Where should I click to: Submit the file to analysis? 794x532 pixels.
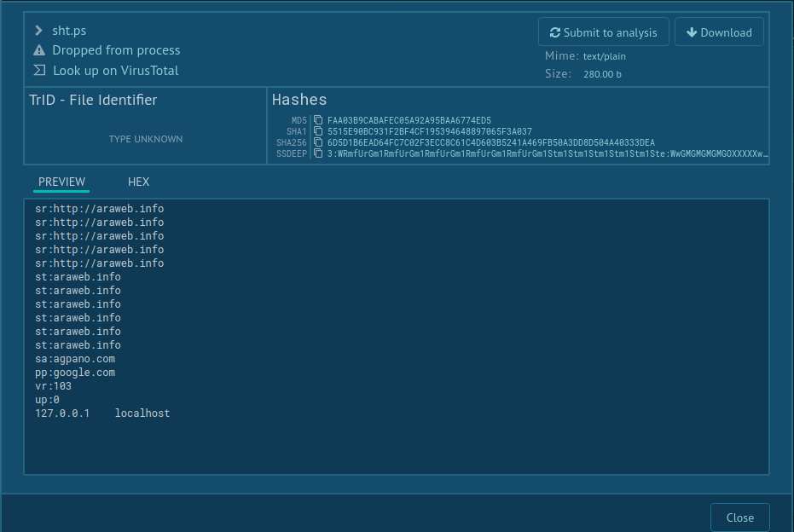point(603,32)
